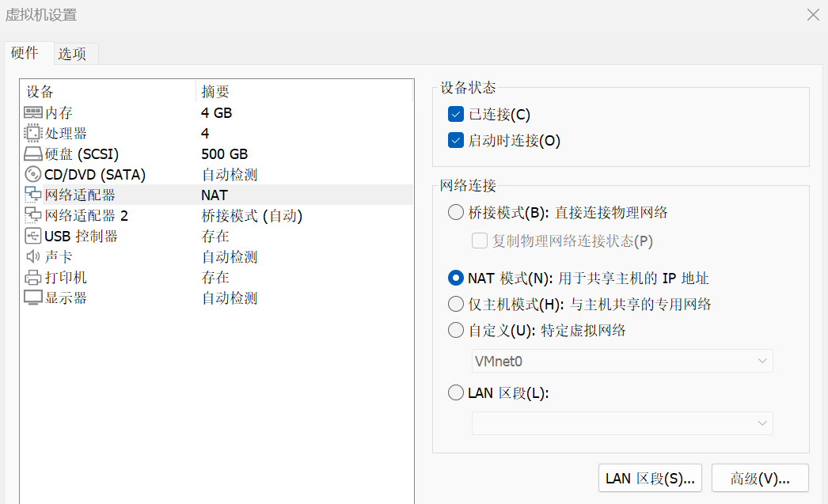
Task: Open the 高级(V)... advanced settings
Action: point(760,478)
